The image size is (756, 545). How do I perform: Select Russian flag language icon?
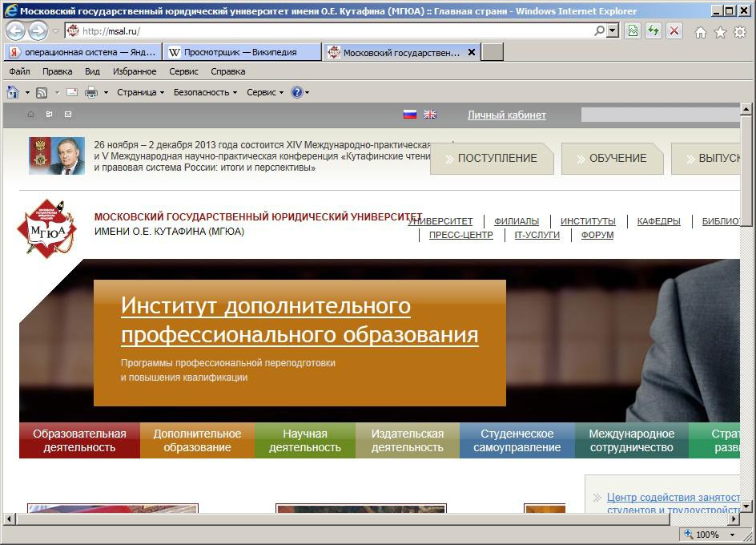tap(410, 115)
